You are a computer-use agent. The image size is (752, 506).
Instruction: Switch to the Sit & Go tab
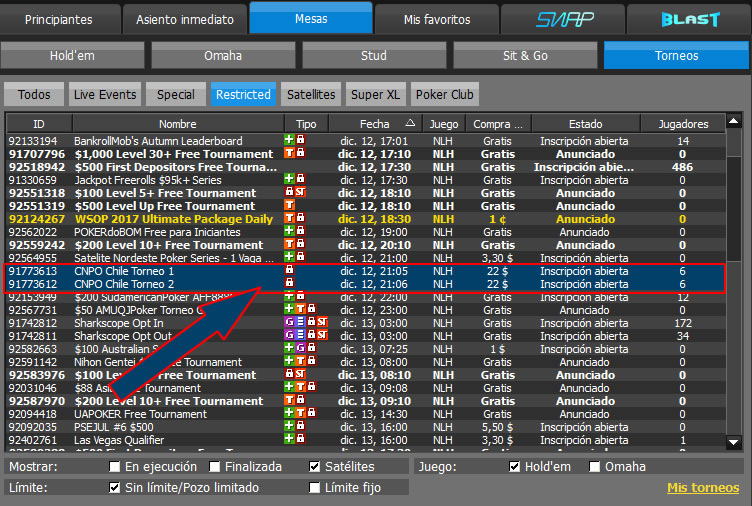(525, 56)
